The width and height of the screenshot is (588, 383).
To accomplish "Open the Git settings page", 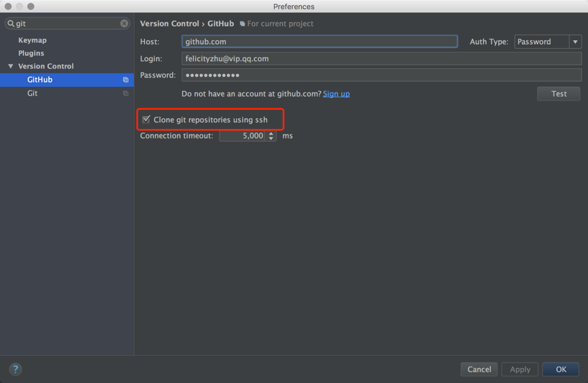I will click(x=67, y=93).
